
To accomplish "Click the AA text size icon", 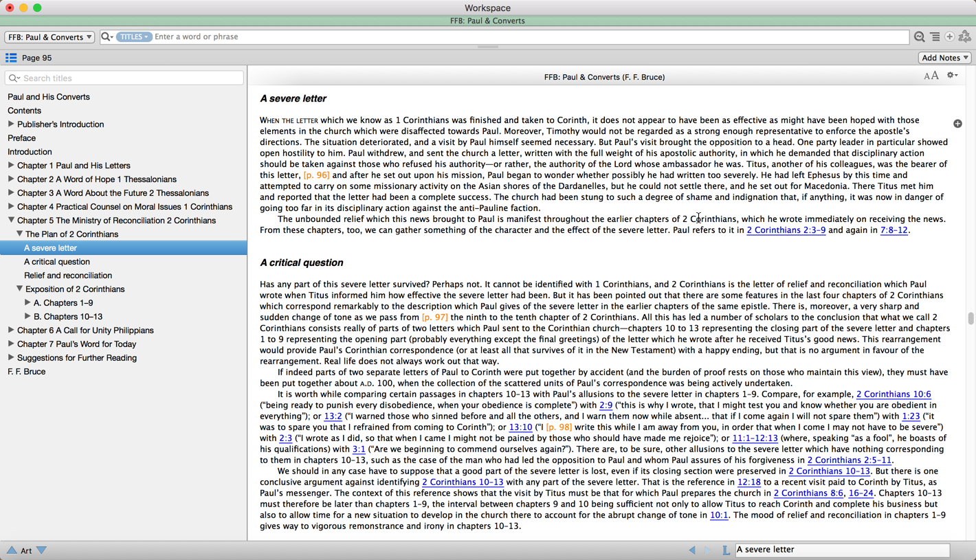I will [x=931, y=76].
